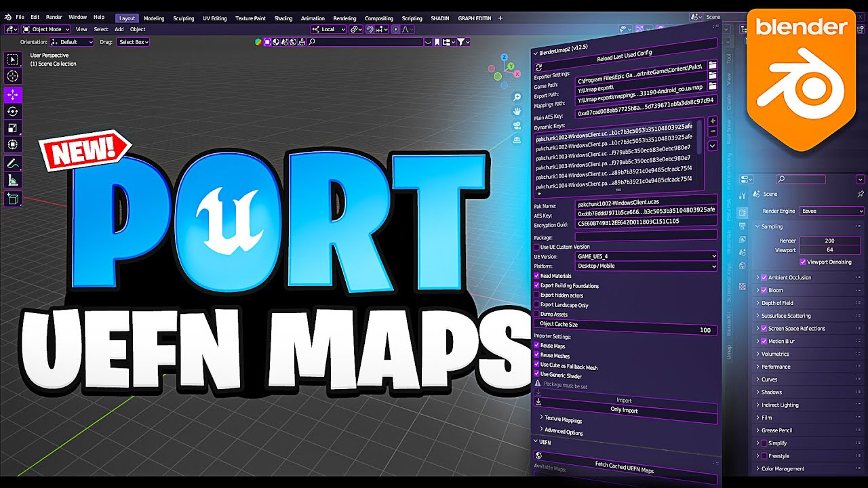Click the Viewport samples 64 field
868x488 pixels.
coord(830,250)
